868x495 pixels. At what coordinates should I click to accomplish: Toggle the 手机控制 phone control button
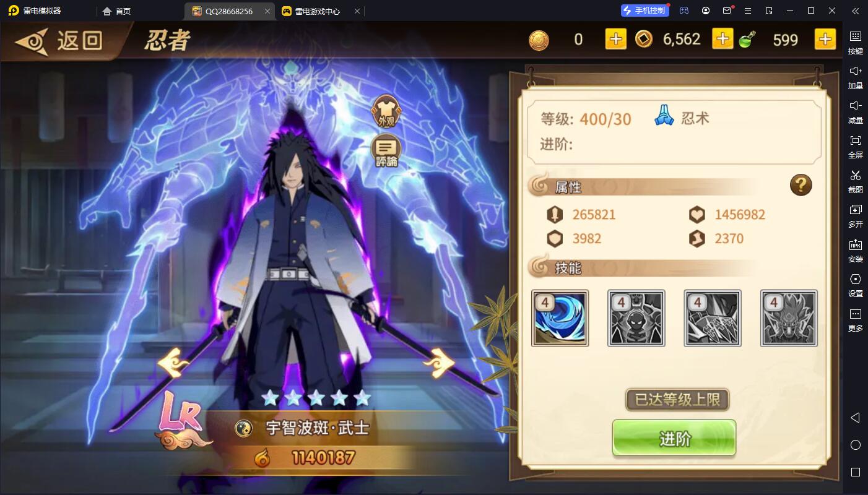tap(645, 11)
